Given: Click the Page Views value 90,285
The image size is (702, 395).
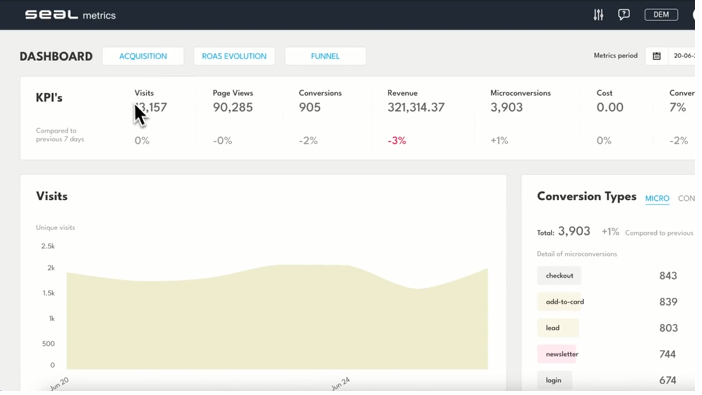Looking at the screenshot, I should click(x=232, y=107).
